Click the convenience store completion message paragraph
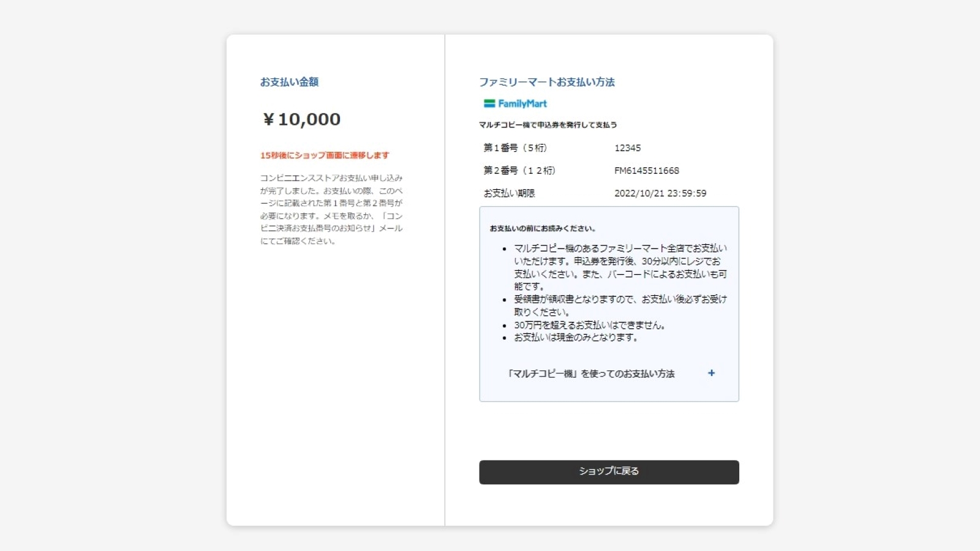Screen dimensions: 980x551 [x=331, y=209]
